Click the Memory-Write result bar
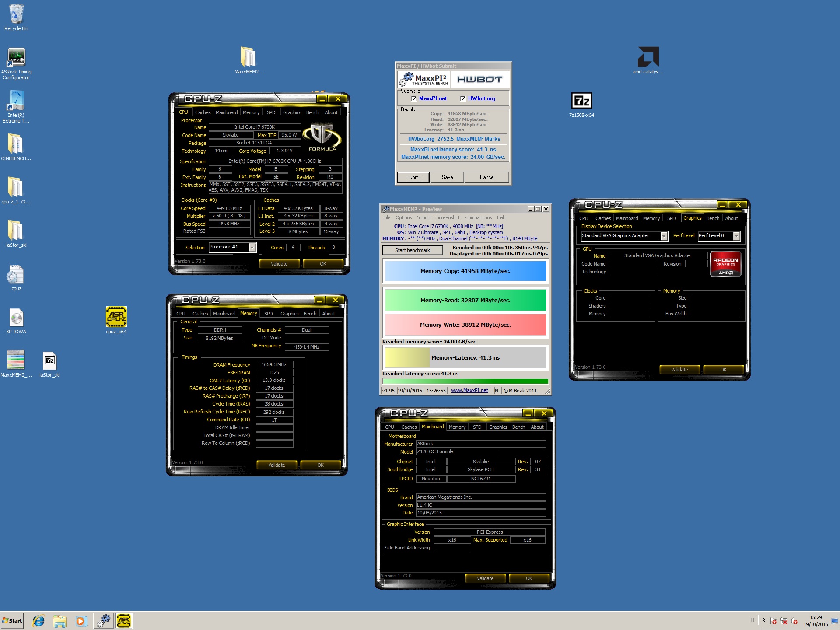The image size is (840, 630). (465, 325)
